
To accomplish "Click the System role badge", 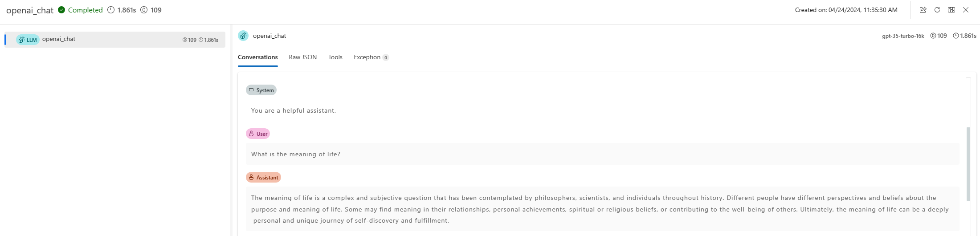I will click(x=261, y=90).
